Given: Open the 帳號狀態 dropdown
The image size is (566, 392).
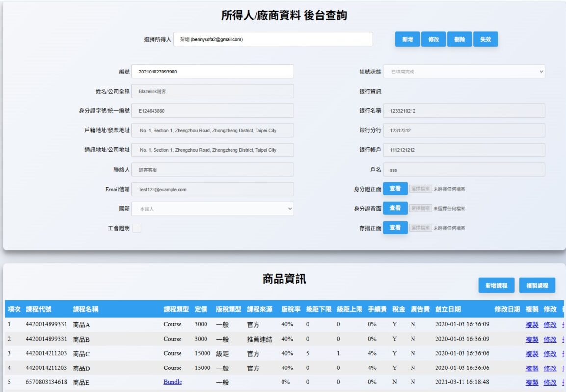Looking at the screenshot, I should tap(463, 72).
